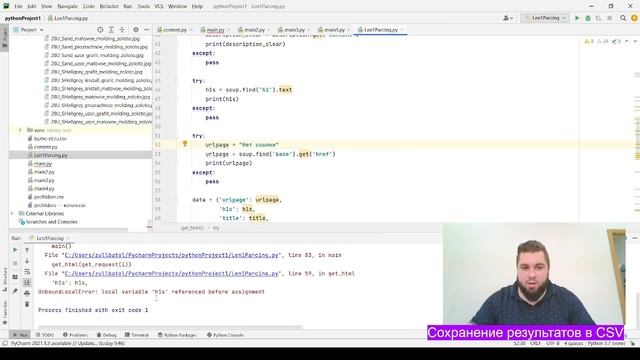This screenshot has height=360, width=640.
Task: Pin the Run tab with pin icon
Action: [x=15, y=291]
